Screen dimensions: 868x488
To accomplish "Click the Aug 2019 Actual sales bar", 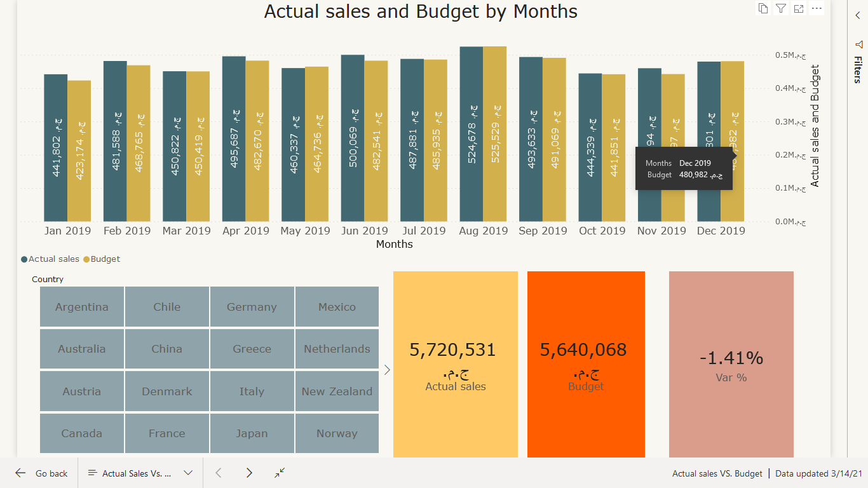I will (471, 134).
